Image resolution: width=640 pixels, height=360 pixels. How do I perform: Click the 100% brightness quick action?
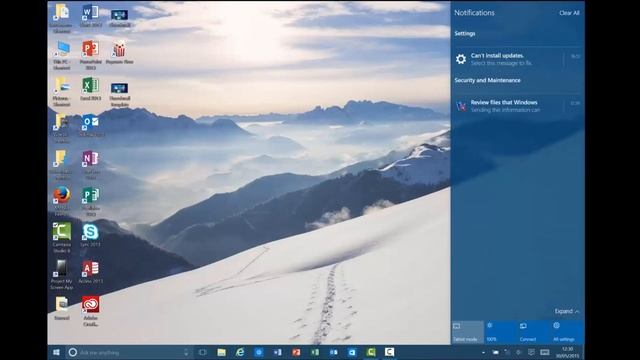pos(501,332)
